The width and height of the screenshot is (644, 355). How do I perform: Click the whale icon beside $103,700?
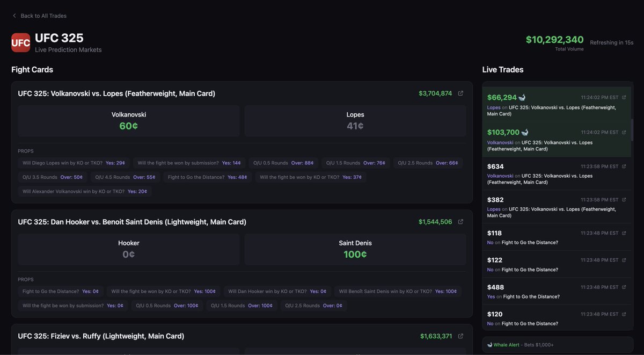click(x=525, y=132)
